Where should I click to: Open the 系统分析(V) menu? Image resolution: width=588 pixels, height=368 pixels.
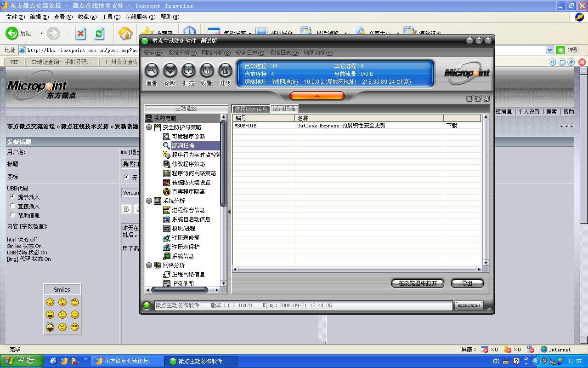click(182, 53)
